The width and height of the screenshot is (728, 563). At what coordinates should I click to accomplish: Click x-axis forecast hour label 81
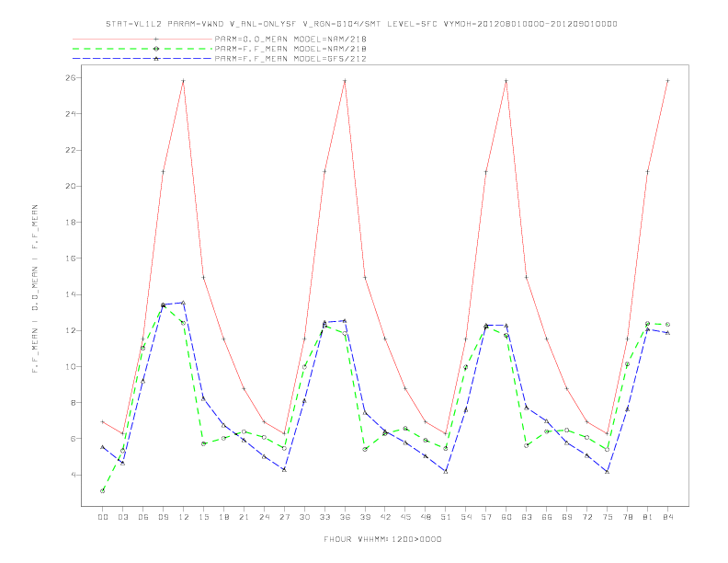[648, 517]
